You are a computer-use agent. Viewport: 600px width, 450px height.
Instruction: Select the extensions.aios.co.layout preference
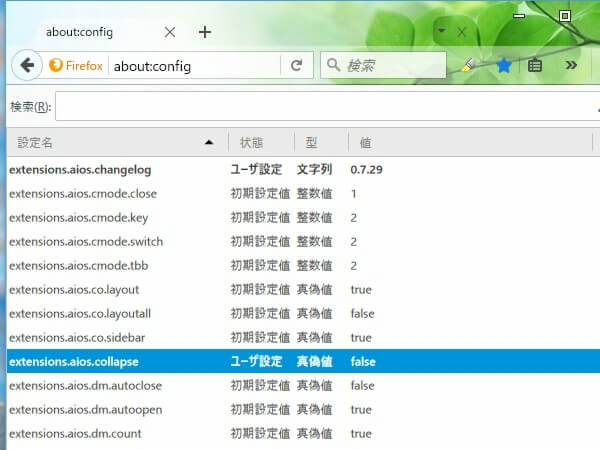pos(303,290)
